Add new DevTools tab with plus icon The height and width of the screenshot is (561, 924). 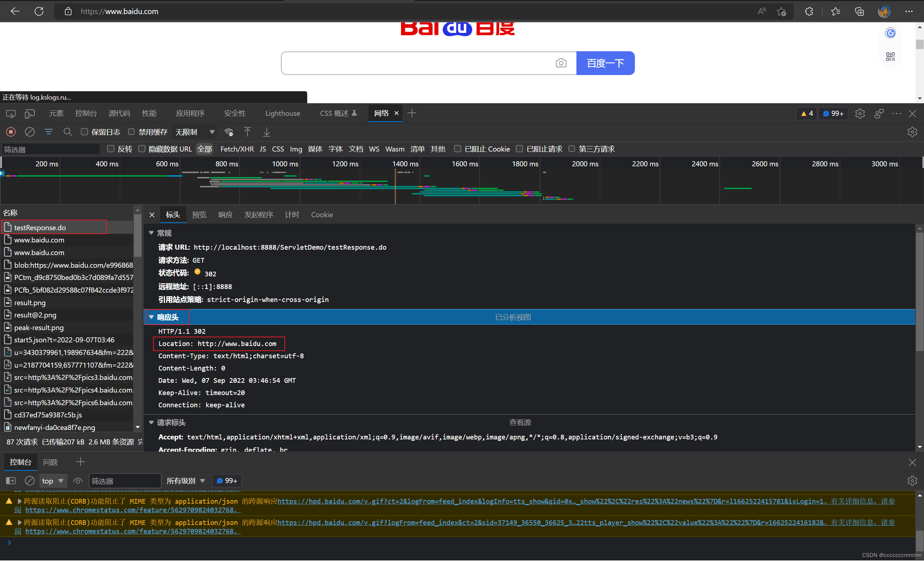(x=412, y=113)
